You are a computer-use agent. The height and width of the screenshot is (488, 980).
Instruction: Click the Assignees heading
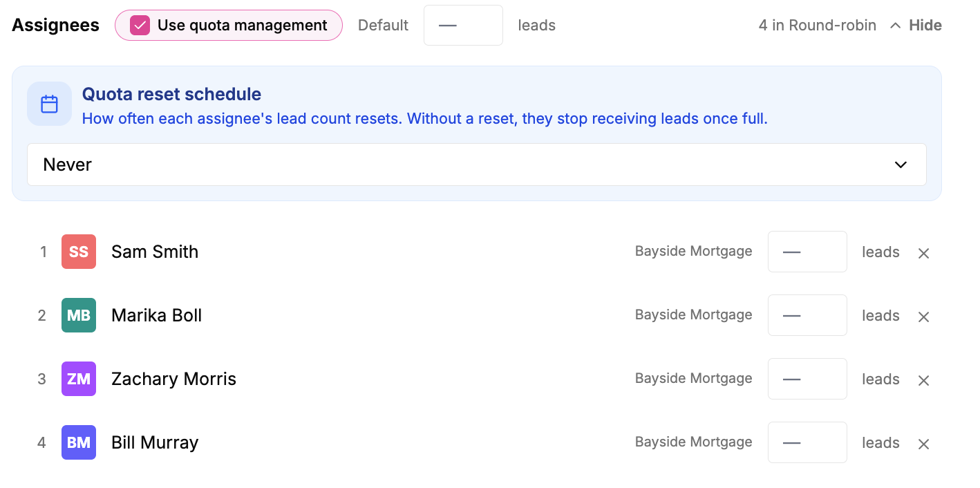[56, 26]
